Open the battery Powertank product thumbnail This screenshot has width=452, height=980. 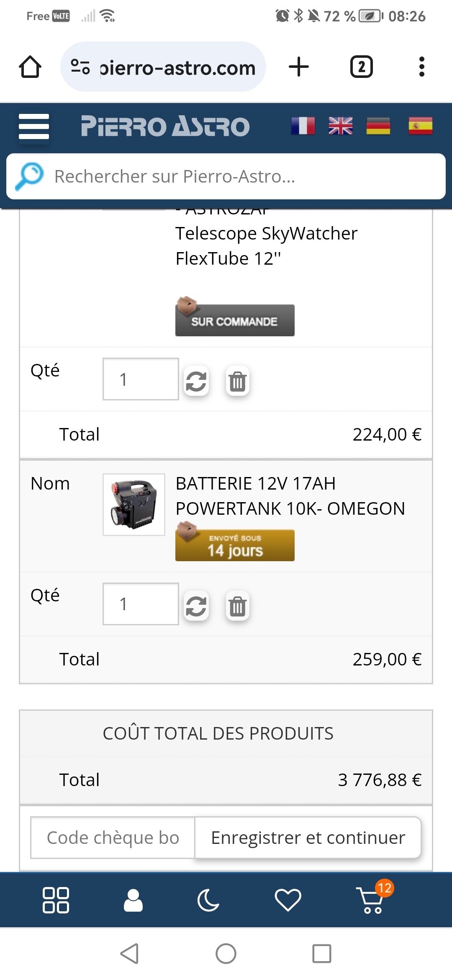134,505
